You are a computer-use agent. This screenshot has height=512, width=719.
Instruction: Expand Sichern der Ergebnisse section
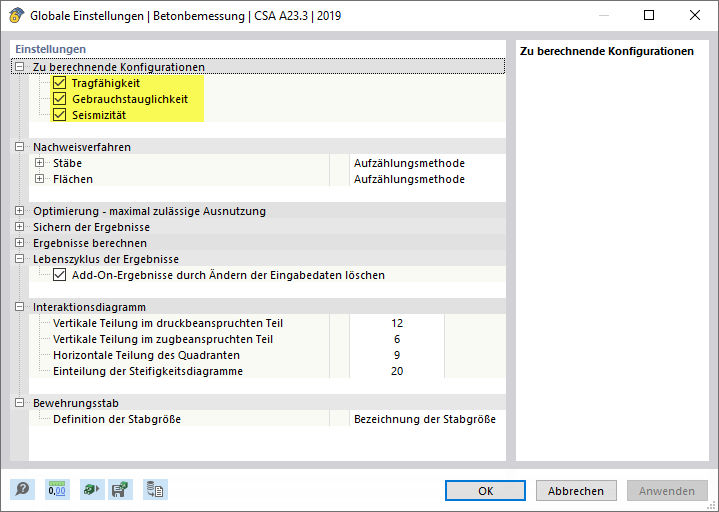click(19, 227)
